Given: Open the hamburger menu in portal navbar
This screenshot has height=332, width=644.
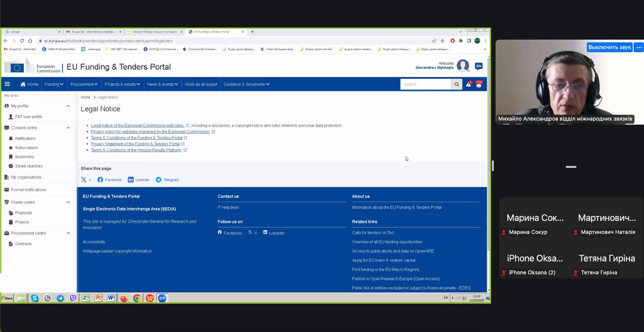Looking at the screenshot, I should tap(7, 84).
